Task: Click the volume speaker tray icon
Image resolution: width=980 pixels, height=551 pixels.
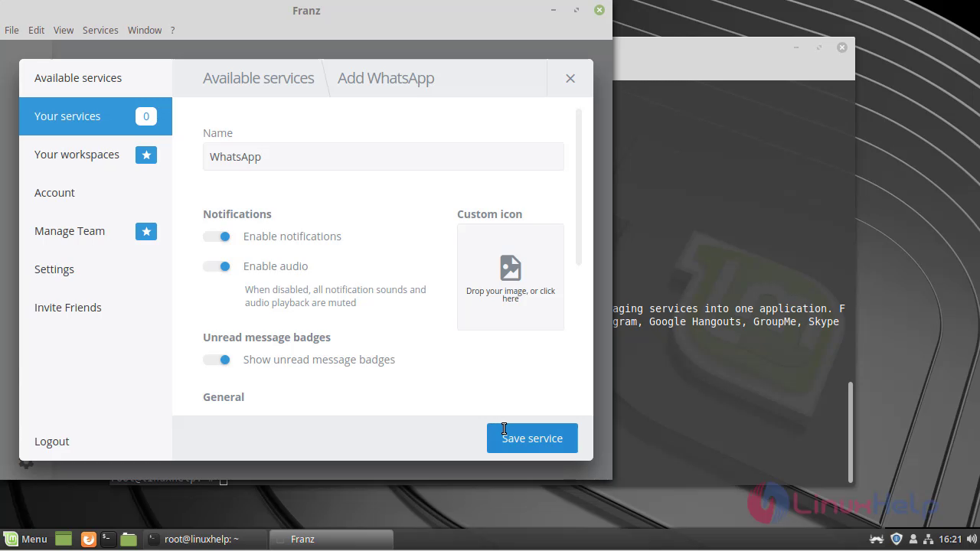Action: 972,539
